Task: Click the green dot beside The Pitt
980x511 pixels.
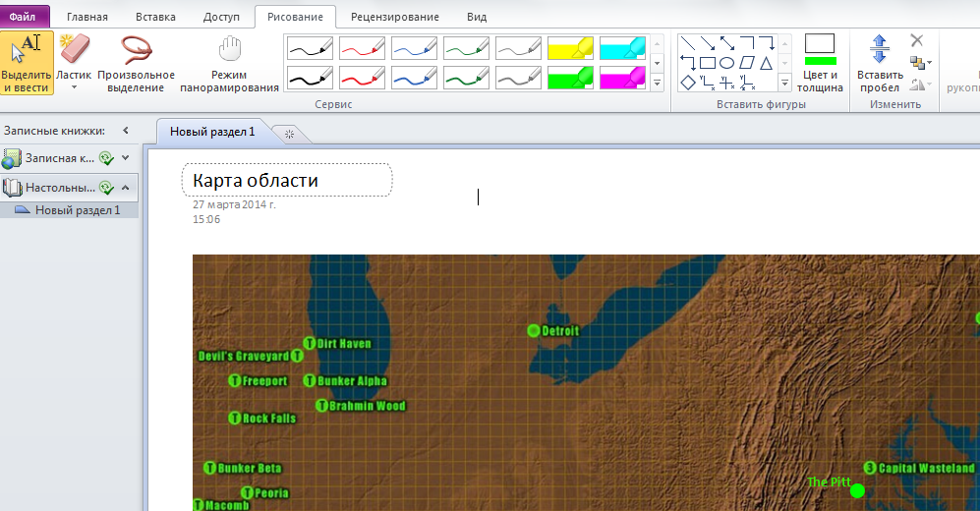Action: click(x=857, y=491)
